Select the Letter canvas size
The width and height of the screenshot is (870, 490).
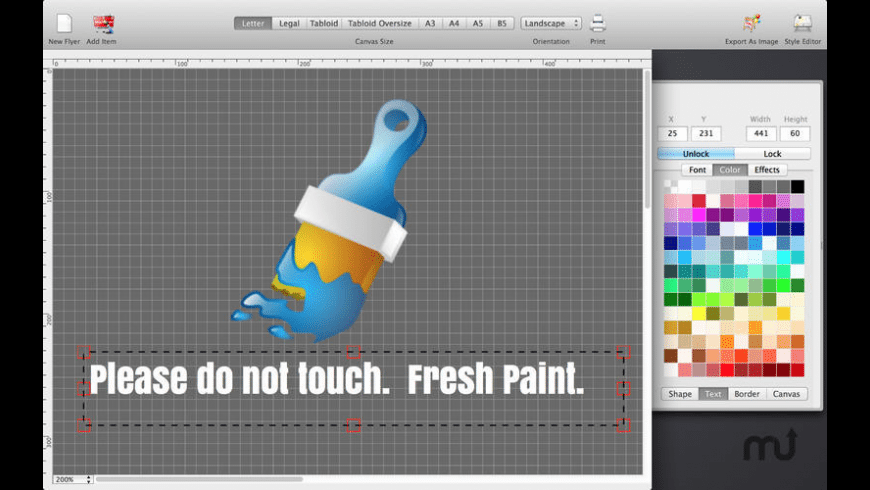[x=253, y=23]
